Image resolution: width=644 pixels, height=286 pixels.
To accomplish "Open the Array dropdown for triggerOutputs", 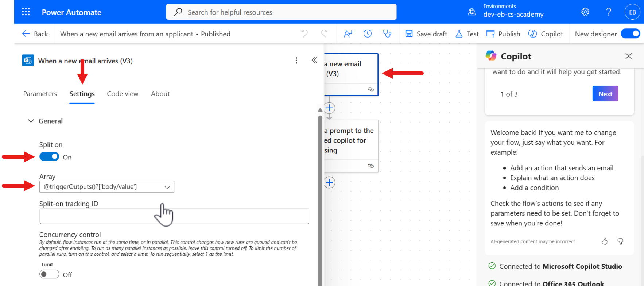I will tap(107, 187).
